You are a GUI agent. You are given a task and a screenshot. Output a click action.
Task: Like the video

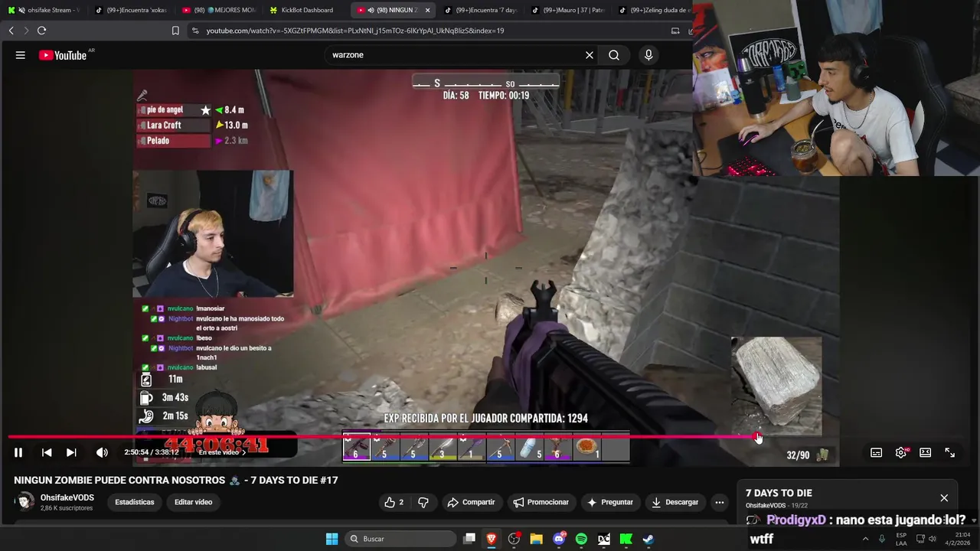[394, 502]
